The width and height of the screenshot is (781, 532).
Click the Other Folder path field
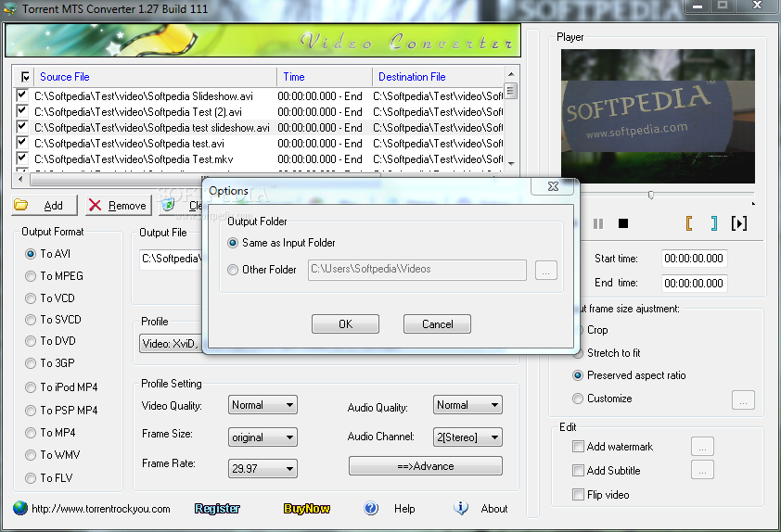point(416,270)
